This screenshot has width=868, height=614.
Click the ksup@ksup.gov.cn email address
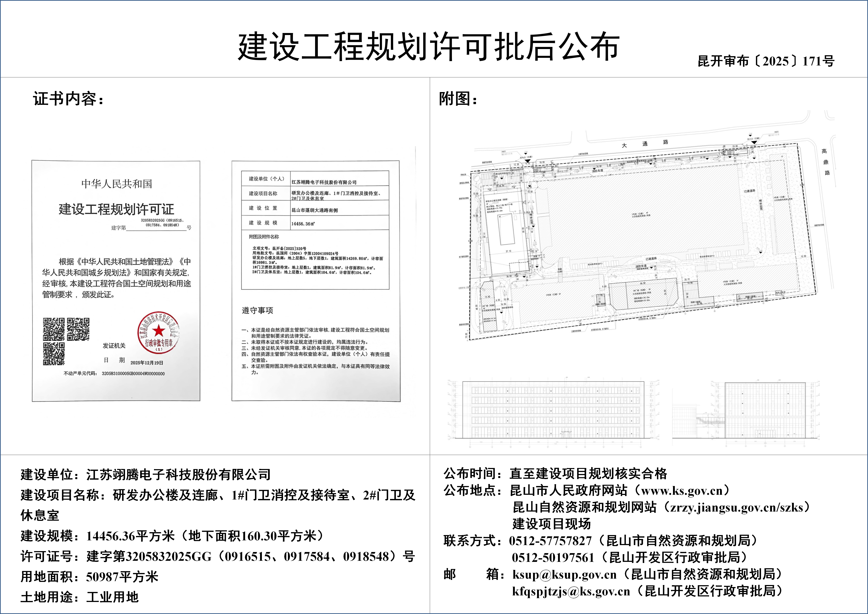[x=564, y=575]
